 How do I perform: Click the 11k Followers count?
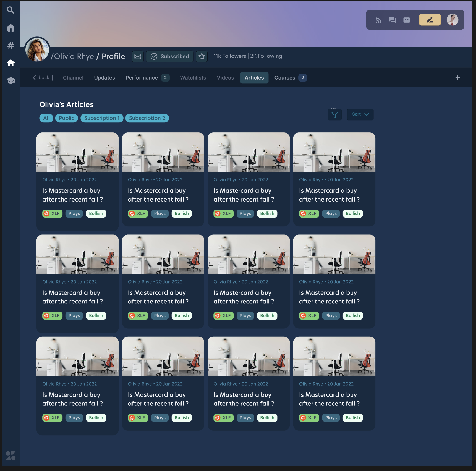229,56
